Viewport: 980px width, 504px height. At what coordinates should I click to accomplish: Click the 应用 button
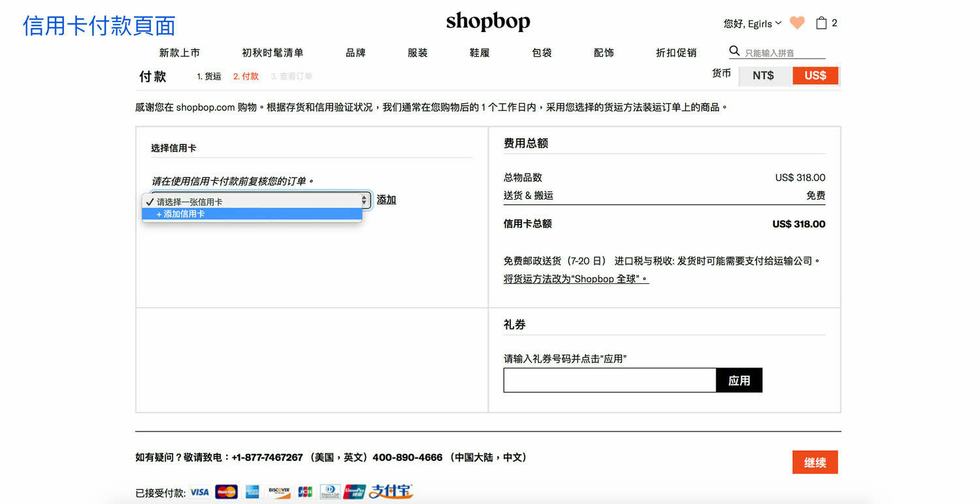739,381
